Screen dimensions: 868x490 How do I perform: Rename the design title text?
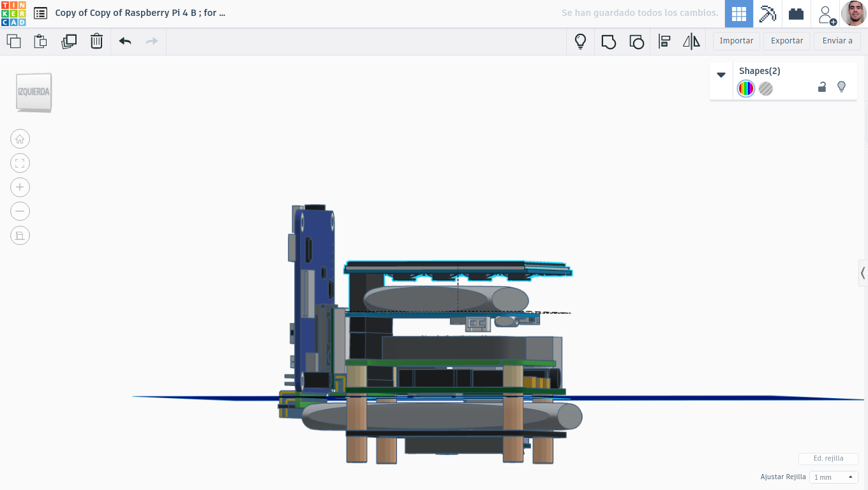140,13
